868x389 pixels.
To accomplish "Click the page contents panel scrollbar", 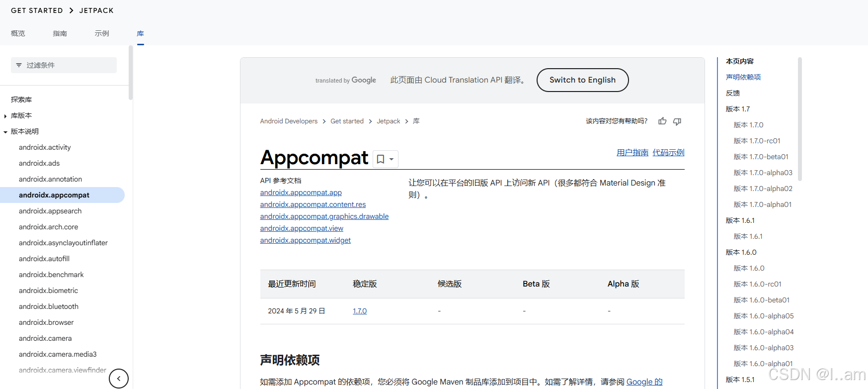I will click(800, 118).
